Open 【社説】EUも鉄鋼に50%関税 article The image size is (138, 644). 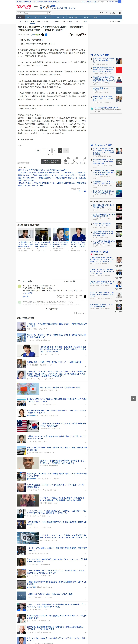pos(50,594)
